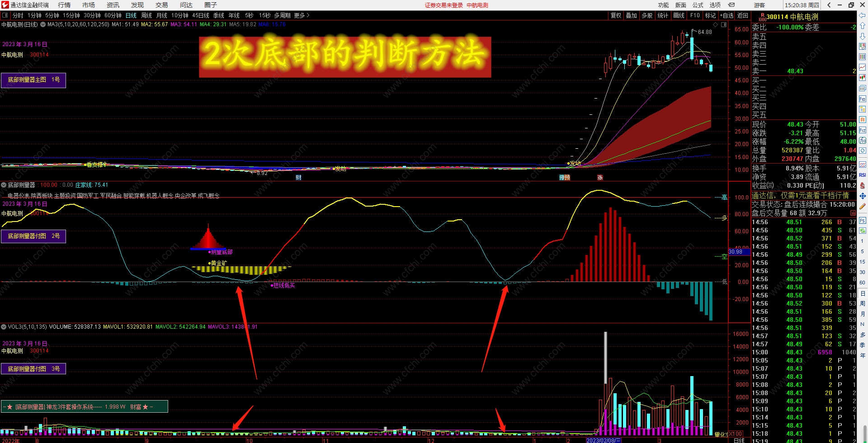Toggle the side panel icon above price axis
Screen dimensions: 868x443
tap(724, 24)
